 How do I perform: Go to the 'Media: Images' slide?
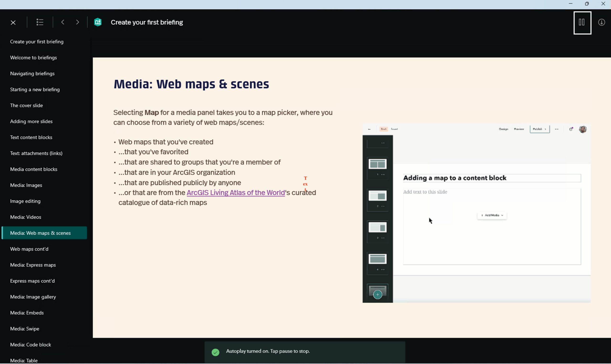(x=26, y=185)
